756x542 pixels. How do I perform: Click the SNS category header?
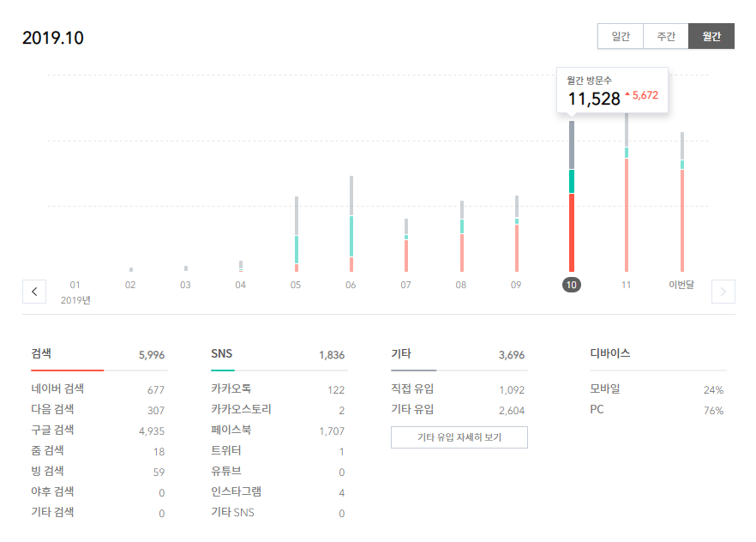coord(221,353)
